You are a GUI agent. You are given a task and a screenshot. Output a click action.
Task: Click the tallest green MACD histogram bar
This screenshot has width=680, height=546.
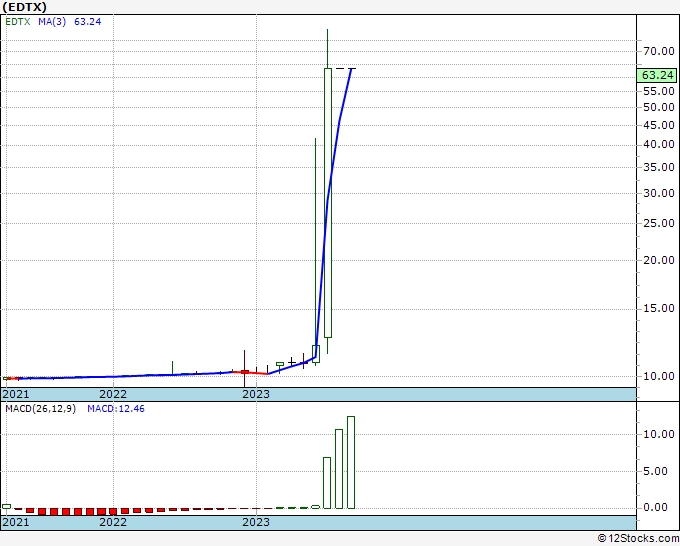[x=351, y=462]
